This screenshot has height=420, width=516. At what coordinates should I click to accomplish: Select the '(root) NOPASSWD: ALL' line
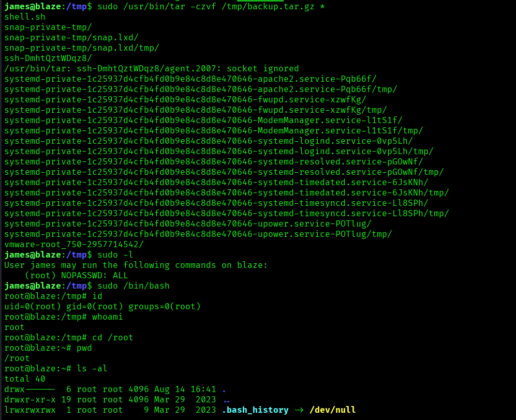click(x=76, y=275)
